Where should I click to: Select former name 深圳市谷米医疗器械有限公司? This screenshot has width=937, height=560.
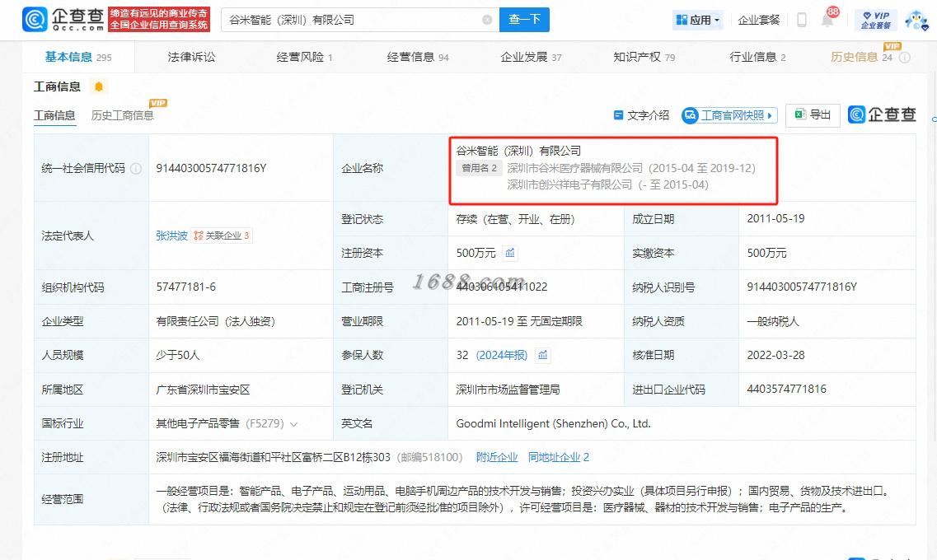(x=575, y=168)
